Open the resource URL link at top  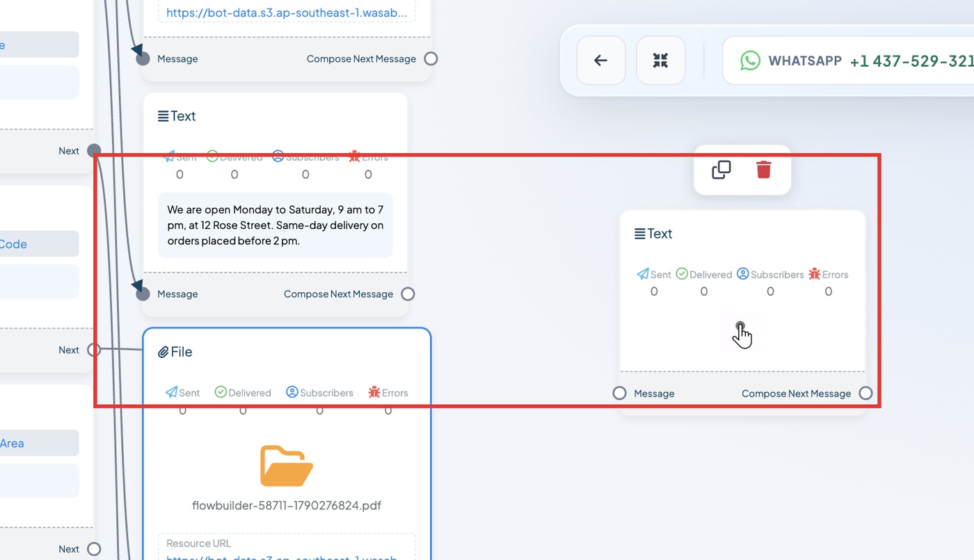coord(287,12)
